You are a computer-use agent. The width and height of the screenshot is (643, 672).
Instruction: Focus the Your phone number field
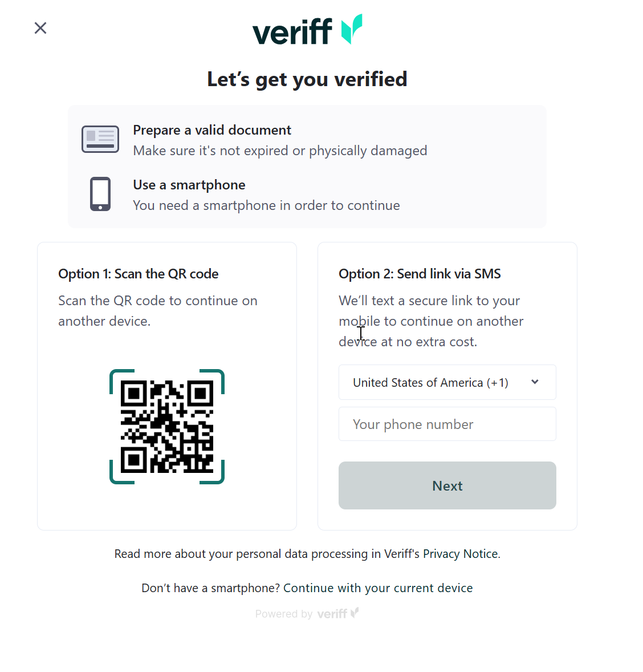(x=447, y=424)
